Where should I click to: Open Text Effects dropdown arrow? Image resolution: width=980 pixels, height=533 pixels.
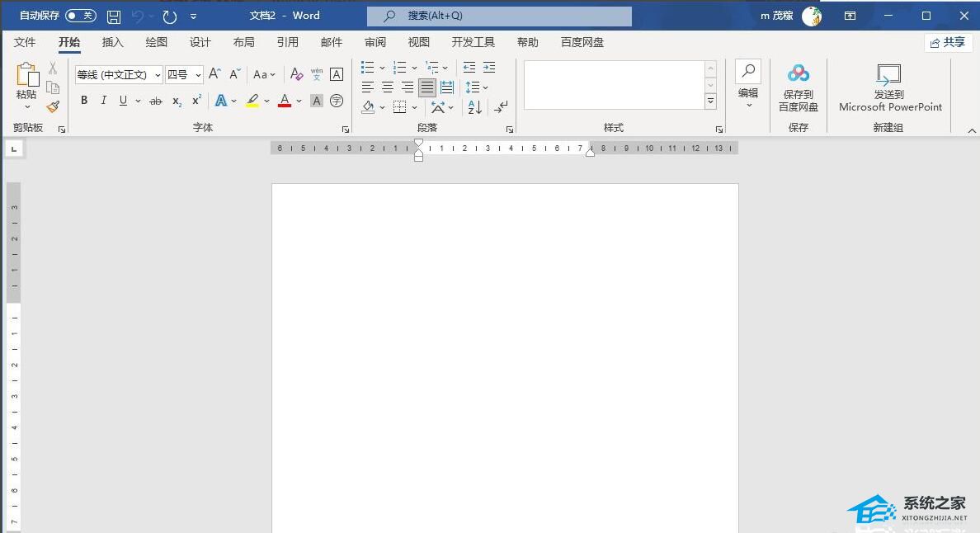tap(234, 101)
